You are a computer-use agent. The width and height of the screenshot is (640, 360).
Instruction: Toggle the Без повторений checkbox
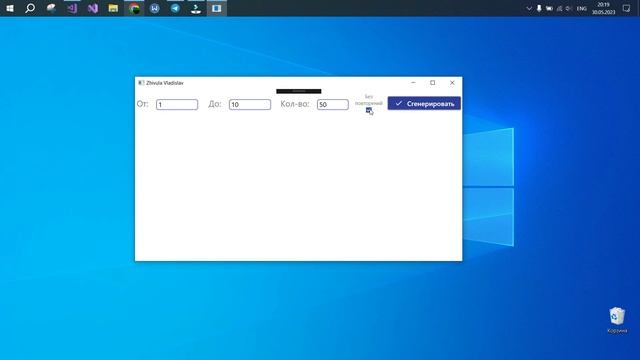pyautogui.click(x=369, y=110)
